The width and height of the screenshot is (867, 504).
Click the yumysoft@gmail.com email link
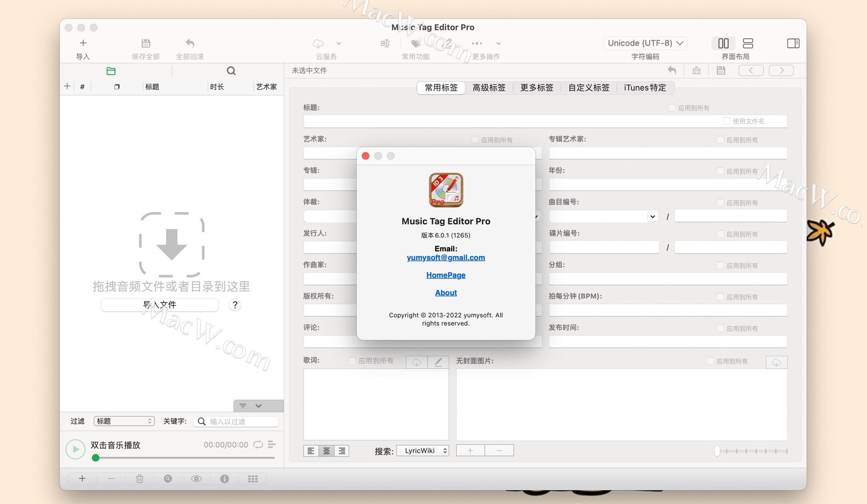pyautogui.click(x=446, y=258)
